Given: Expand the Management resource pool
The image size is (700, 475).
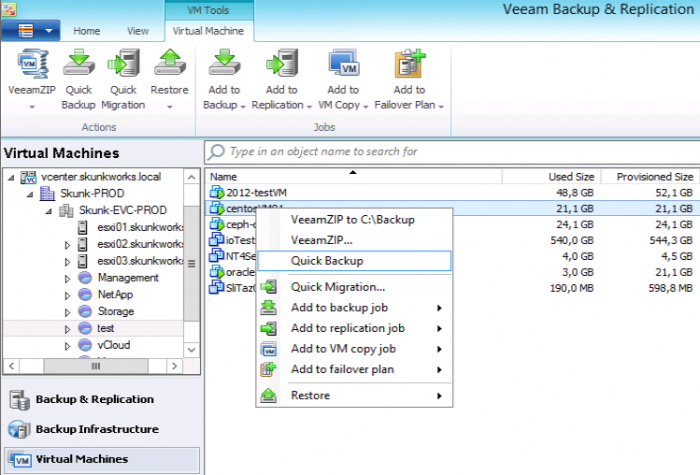Looking at the screenshot, I should point(67,279).
